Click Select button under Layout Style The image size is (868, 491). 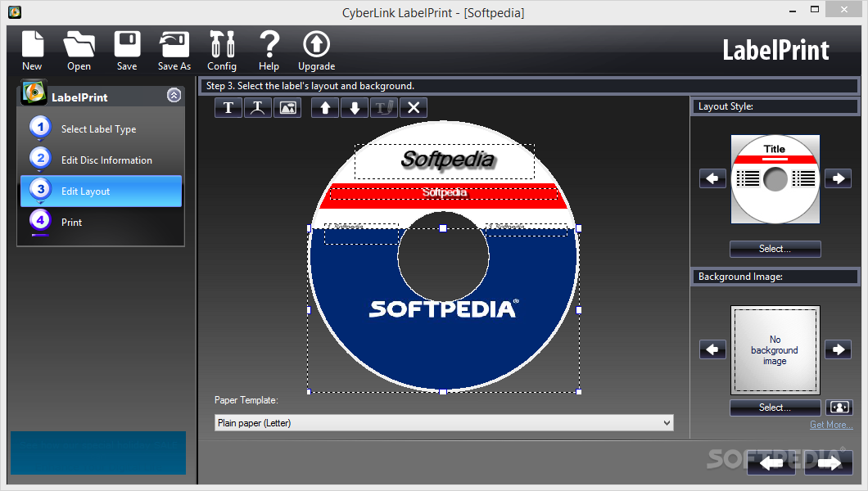coord(775,249)
